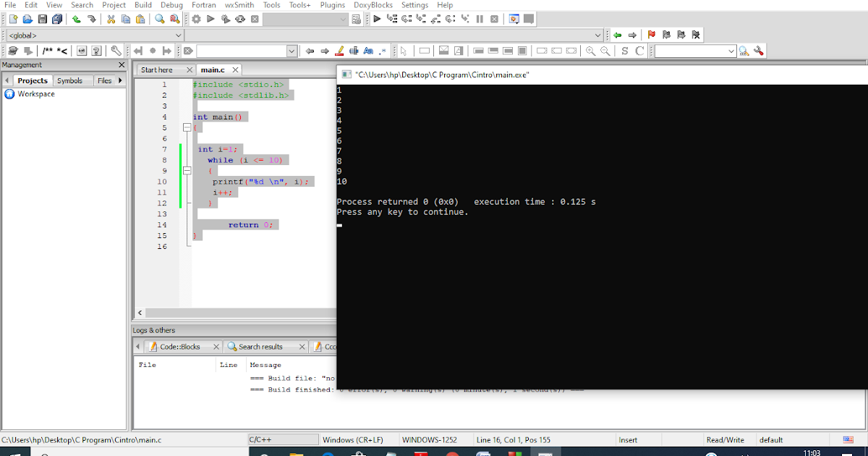The height and width of the screenshot is (456, 868).
Task: Build the project using the gear icon
Action: [195, 19]
